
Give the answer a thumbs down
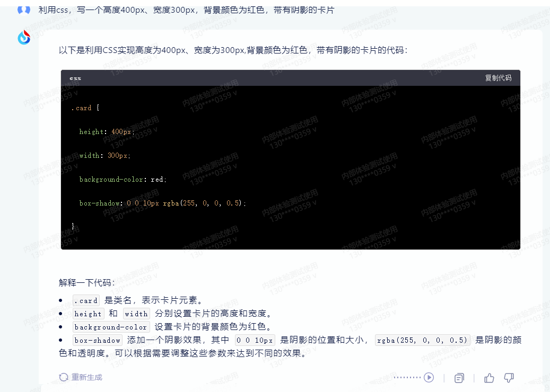[509, 378]
